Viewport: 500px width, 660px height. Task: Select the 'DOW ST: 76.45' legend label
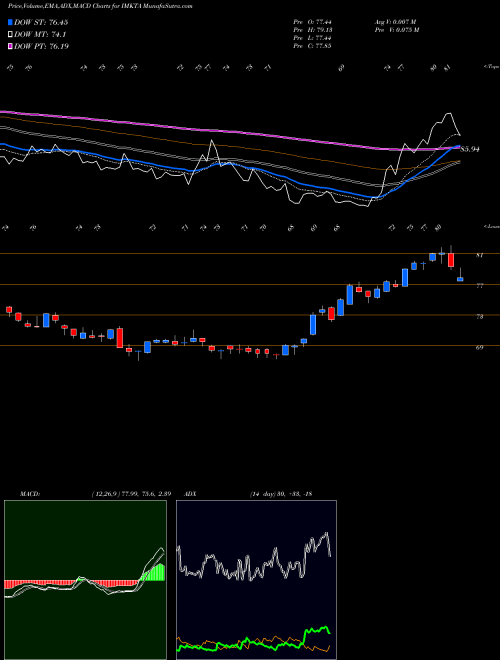coord(41,22)
